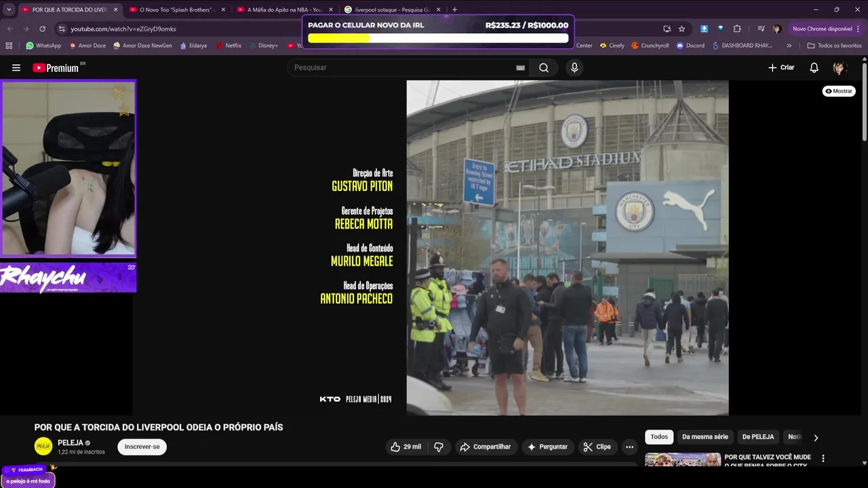Image resolution: width=868 pixels, height=488 pixels.
Task: Click the video player frame
Action: [x=431, y=247]
